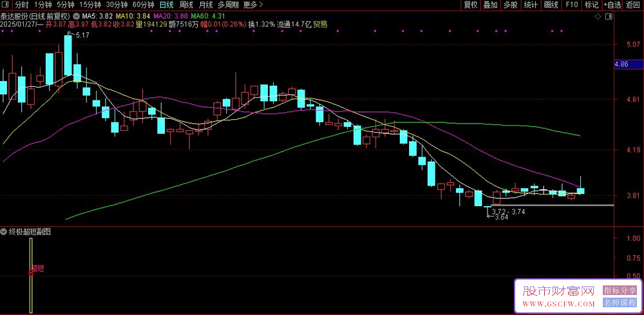The image size is (644, 315).
Task: Click the 贸易 sector label
Action: pos(320,24)
